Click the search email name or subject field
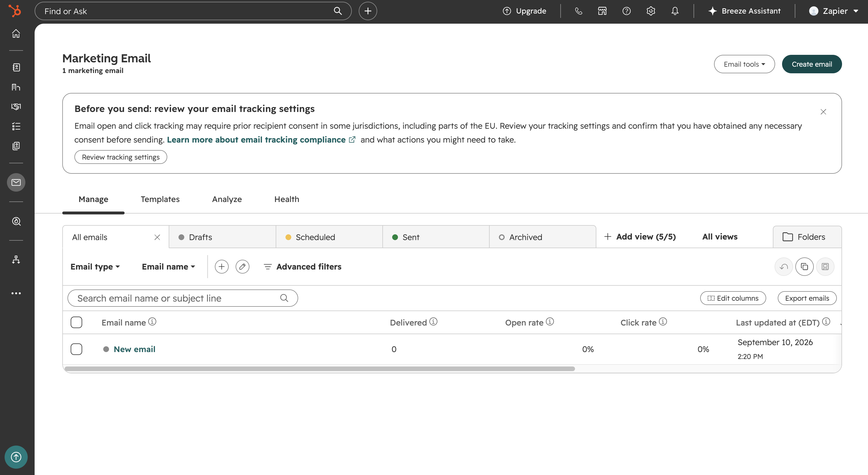Screen dimensions: 868x475 pyautogui.click(x=183, y=298)
